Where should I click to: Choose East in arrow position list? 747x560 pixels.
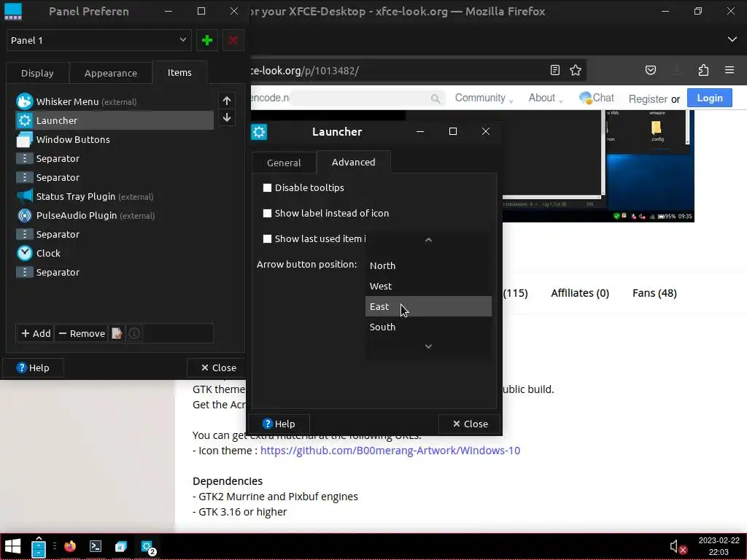click(428, 307)
